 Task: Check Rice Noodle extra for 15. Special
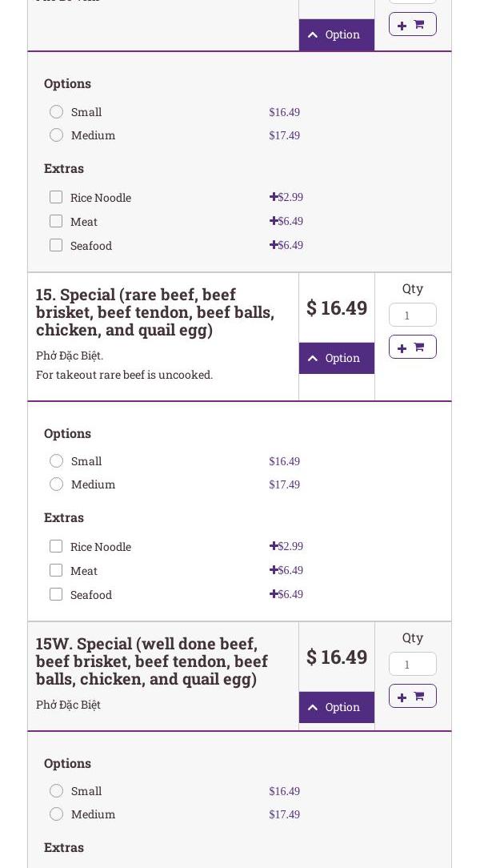pyautogui.click(x=56, y=546)
